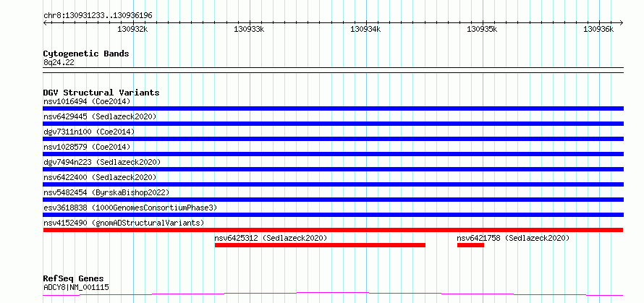The height and width of the screenshot is (303, 644).
Task: Click the right arrowhead of the ruler
Action: (x=621, y=22)
